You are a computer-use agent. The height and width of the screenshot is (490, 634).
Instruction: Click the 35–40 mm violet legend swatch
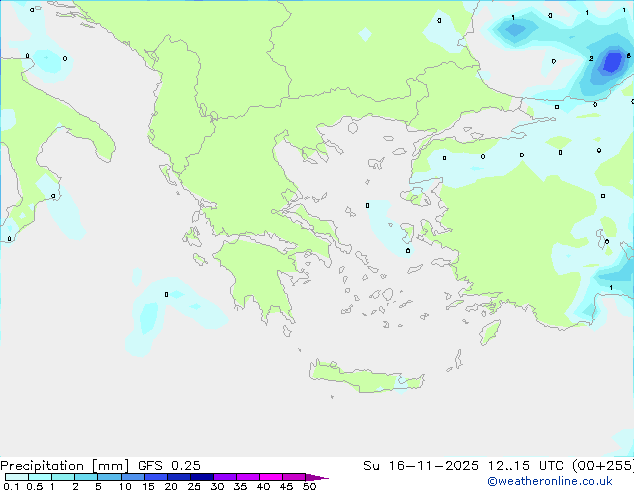coord(247,477)
